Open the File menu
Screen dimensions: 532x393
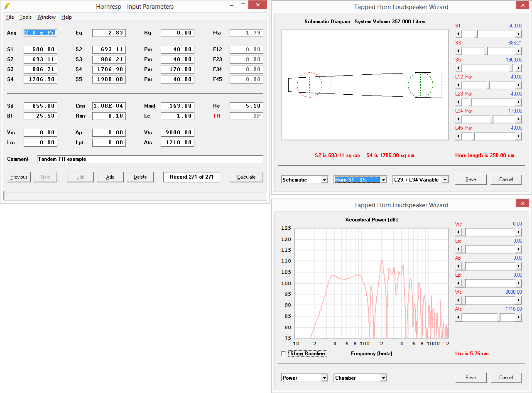coord(10,17)
